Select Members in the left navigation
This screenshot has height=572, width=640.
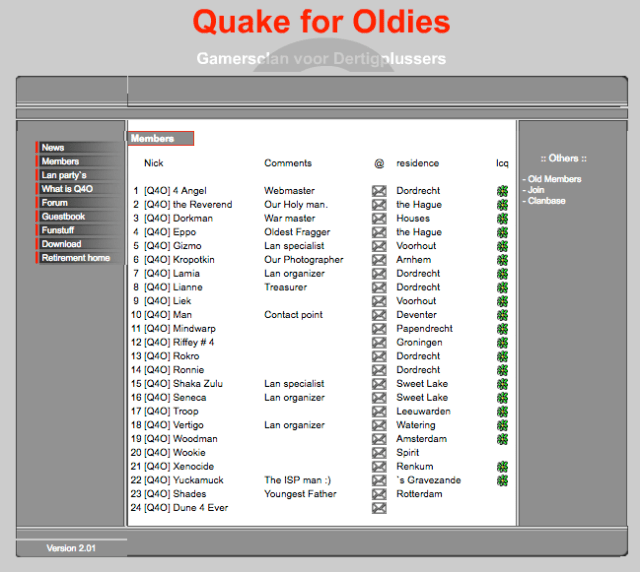point(61,161)
